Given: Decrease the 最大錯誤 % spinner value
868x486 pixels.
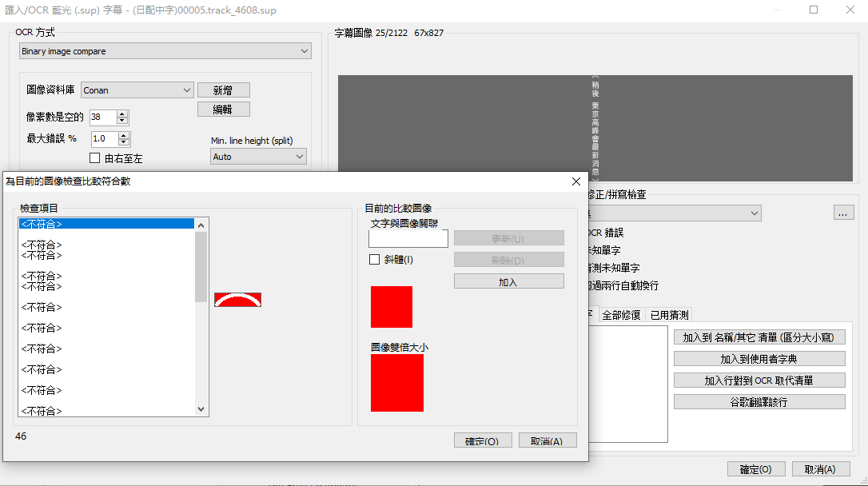Looking at the screenshot, I should tap(124, 142).
